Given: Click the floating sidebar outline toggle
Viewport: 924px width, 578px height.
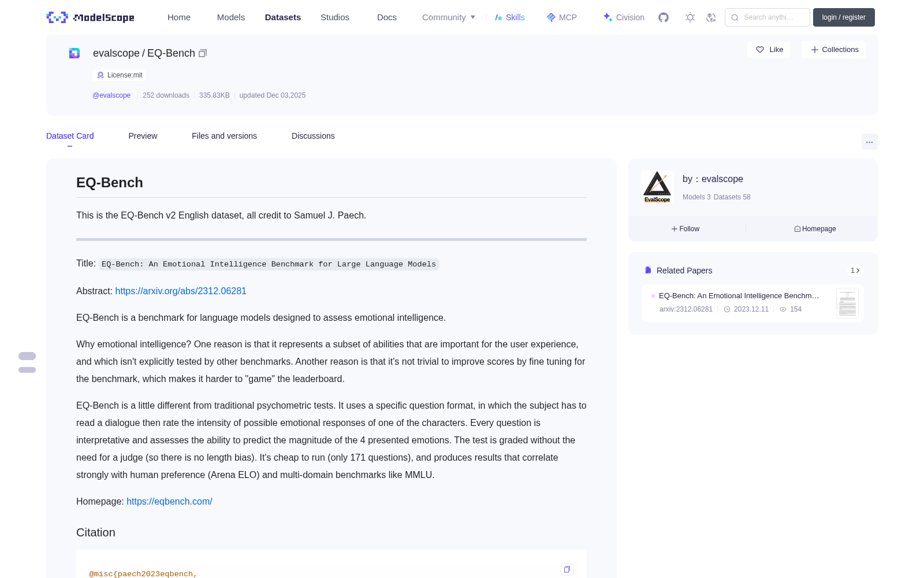Looking at the screenshot, I should (x=27, y=362).
